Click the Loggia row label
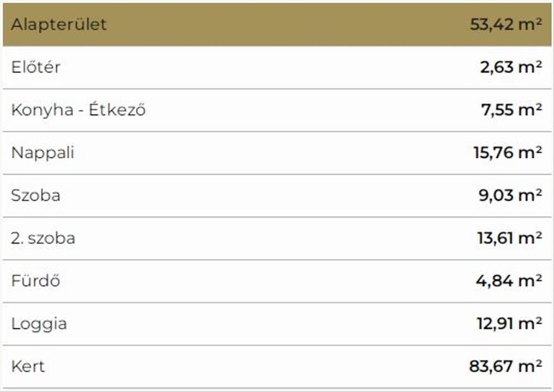Image resolution: width=554 pixels, height=392 pixels. click(x=39, y=324)
